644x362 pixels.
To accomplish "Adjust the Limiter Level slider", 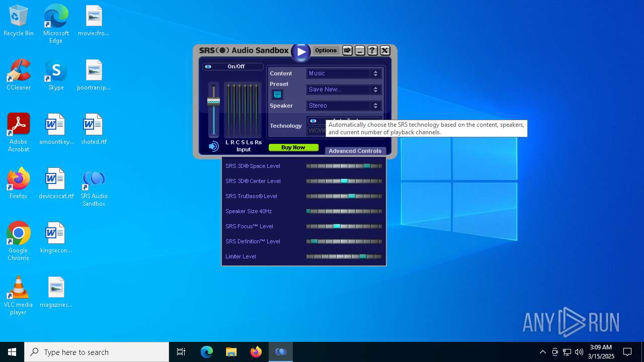I will 344,256.
